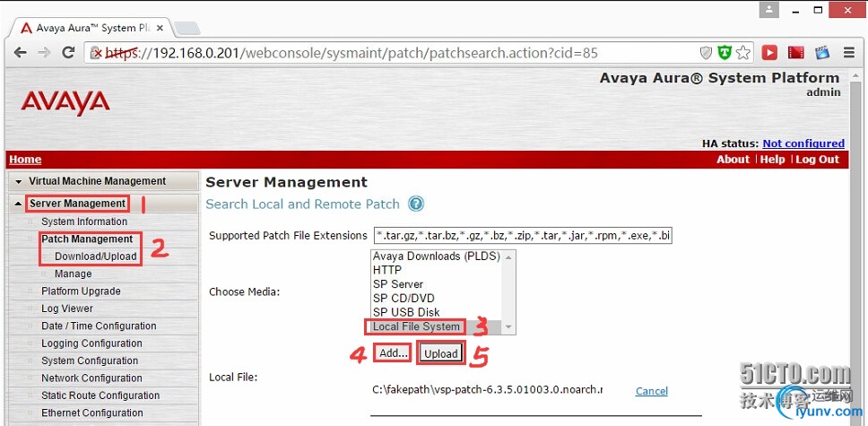This screenshot has width=868, height=426.
Task: Select Avaya Downloads (PLDS) media option
Action: click(436, 256)
